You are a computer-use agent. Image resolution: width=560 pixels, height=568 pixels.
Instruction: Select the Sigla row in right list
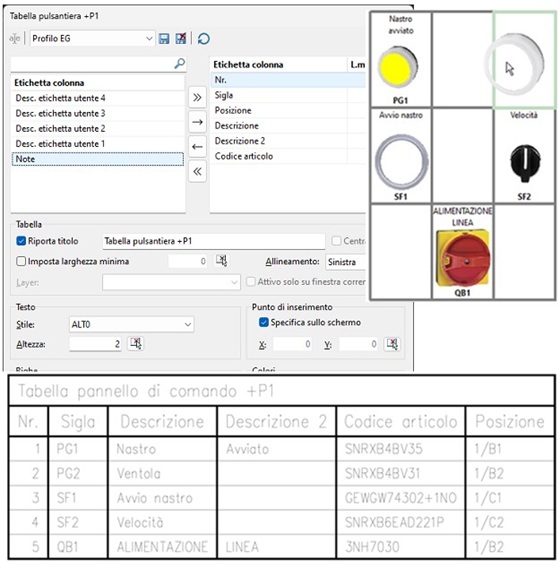click(x=288, y=95)
